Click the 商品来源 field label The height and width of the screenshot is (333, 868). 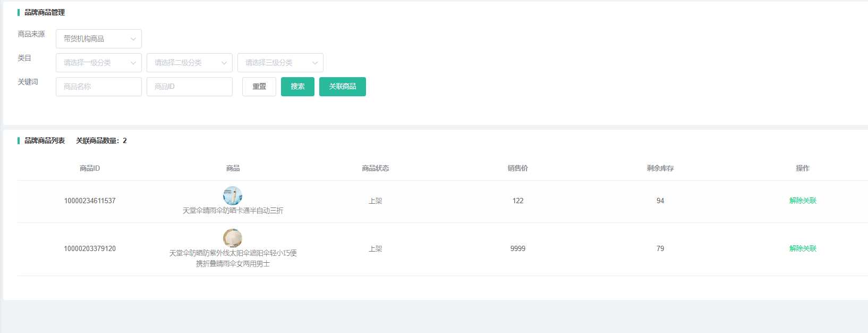coord(31,34)
